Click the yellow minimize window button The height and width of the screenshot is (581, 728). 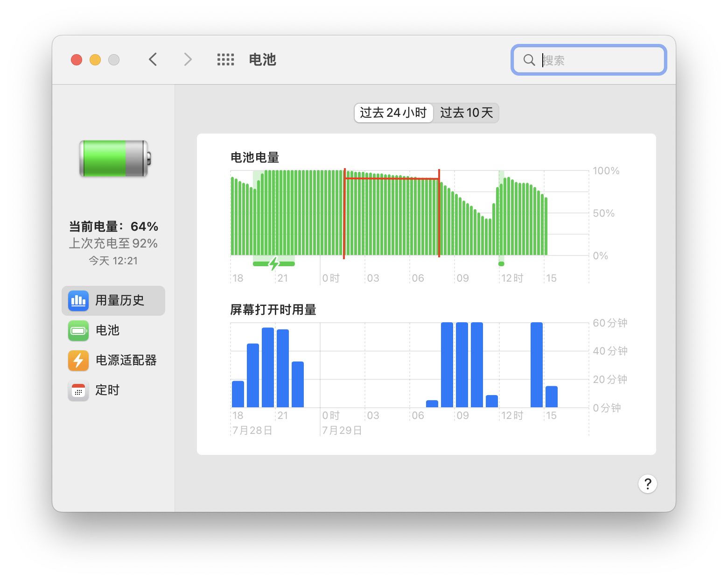pos(95,60)
